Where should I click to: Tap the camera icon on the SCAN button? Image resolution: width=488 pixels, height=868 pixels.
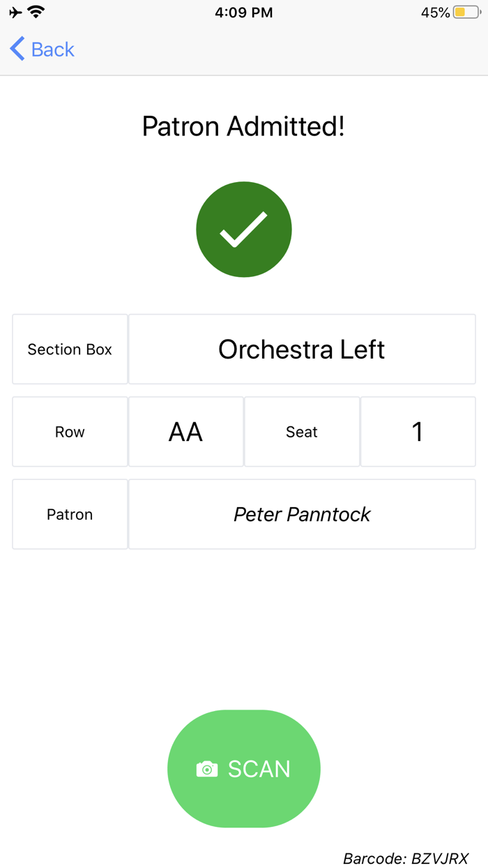click(207, 768)
